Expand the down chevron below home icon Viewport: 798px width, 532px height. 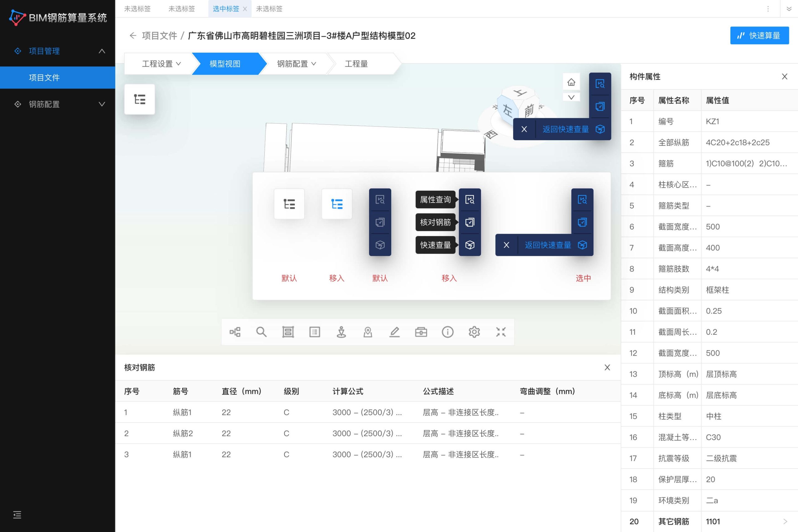pyautogui.click(x=571, y=97)
